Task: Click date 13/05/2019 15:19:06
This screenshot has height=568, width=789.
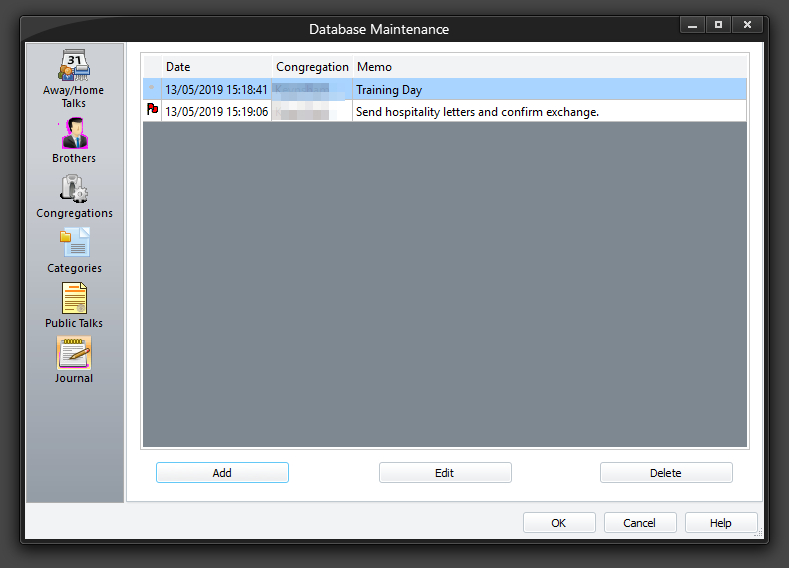Action: (x=216, y=111)
